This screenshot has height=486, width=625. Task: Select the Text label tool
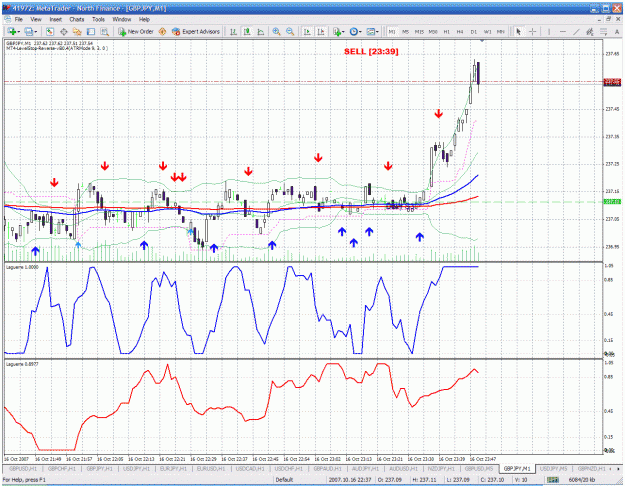pyautogui.click(x=617, y=31)
